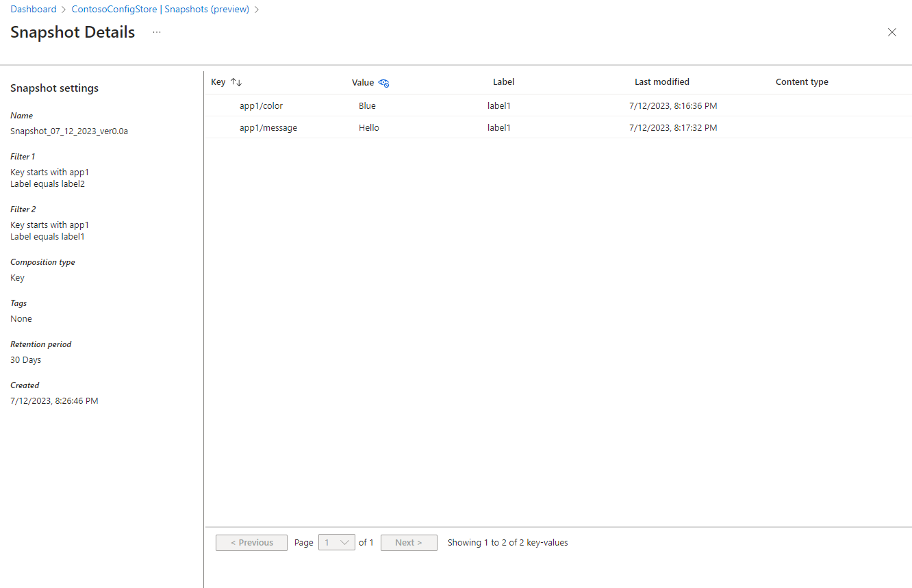Click the Hello value cell

369,128
